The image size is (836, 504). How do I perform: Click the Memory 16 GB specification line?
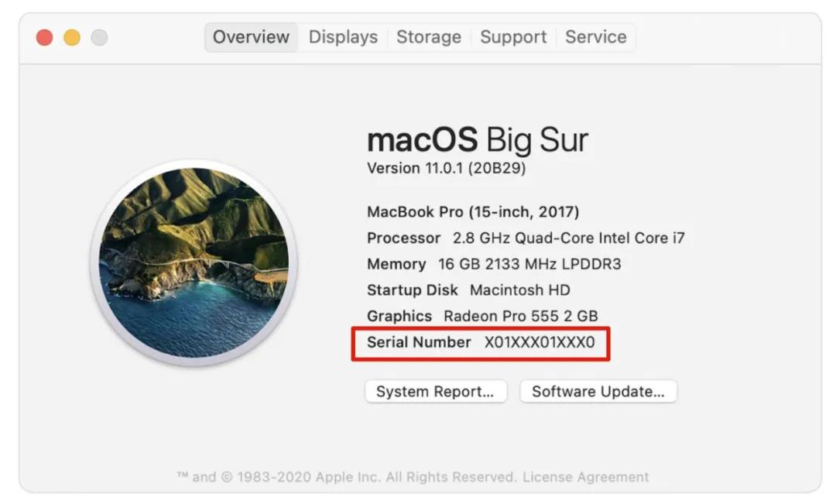click(x=494, y=264)
